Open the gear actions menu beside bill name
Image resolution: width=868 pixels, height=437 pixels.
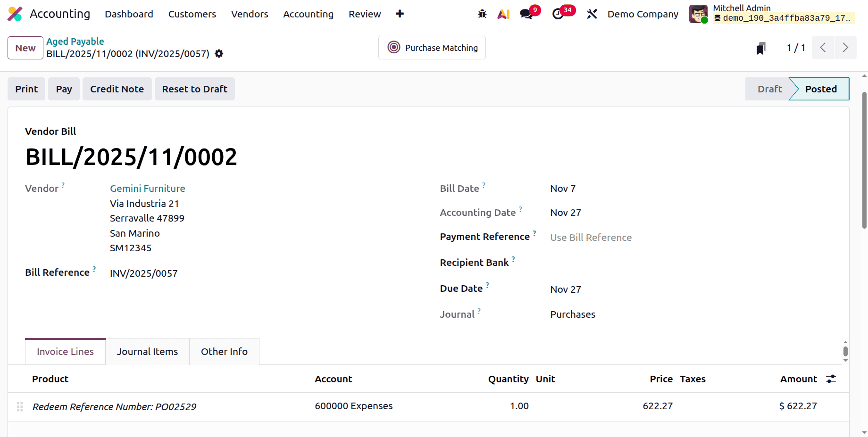[219, 54]
